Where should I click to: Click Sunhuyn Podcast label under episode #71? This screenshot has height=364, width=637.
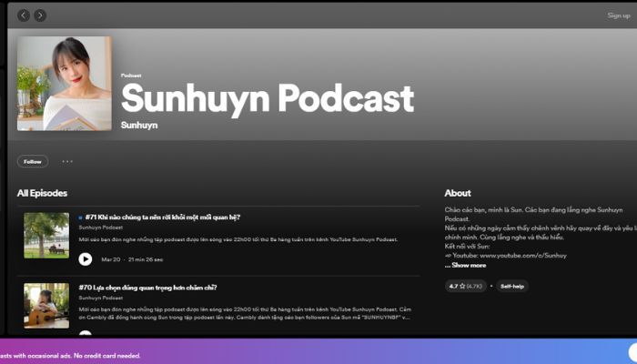(x=101, y=227)
